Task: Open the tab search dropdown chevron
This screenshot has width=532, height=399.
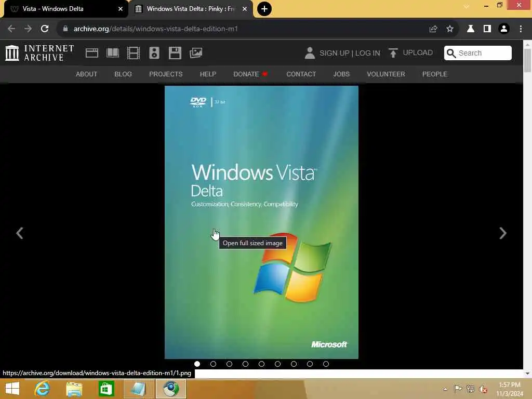Action: [x=467, y=6]
